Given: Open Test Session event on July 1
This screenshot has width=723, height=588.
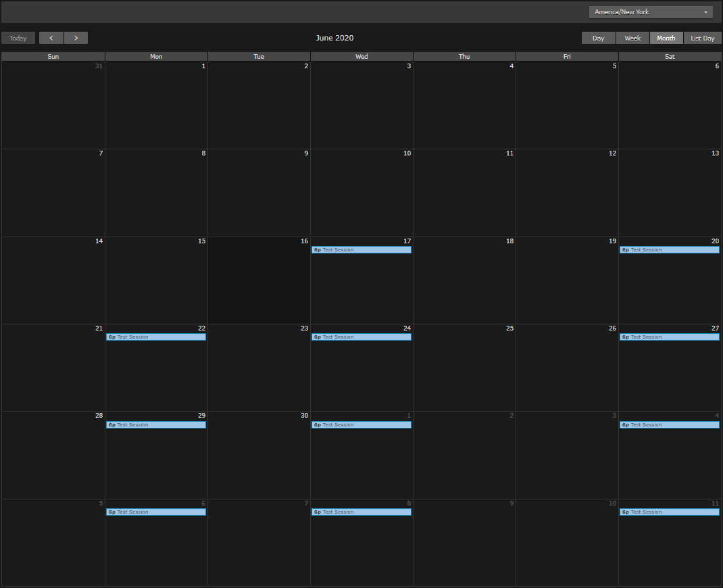Looking at the screenshot, I should [x=361, y=425].
